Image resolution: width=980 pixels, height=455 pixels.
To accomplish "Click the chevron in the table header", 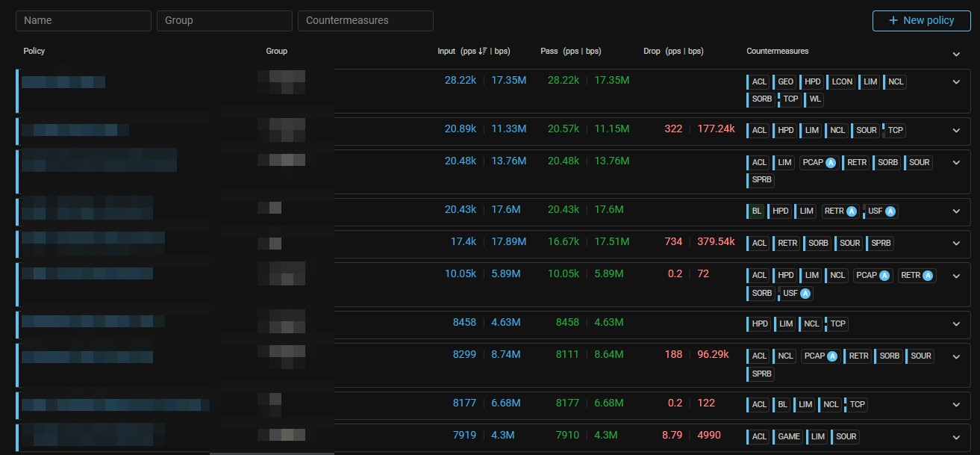I will (x=956, y=55).
